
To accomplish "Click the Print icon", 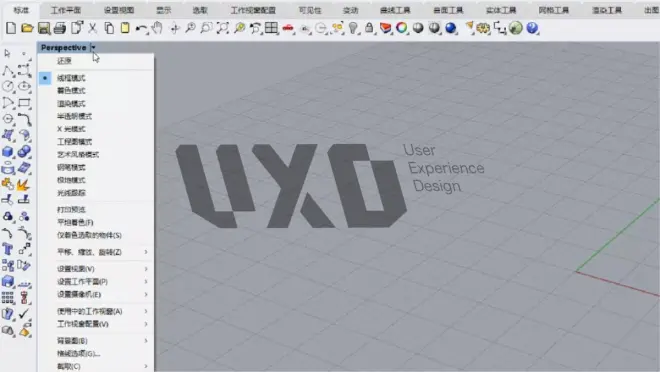I will pos(60,28).
